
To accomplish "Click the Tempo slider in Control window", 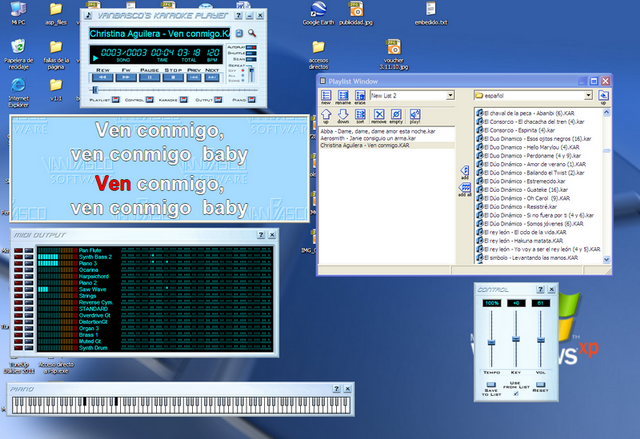I will pos(491,342).
